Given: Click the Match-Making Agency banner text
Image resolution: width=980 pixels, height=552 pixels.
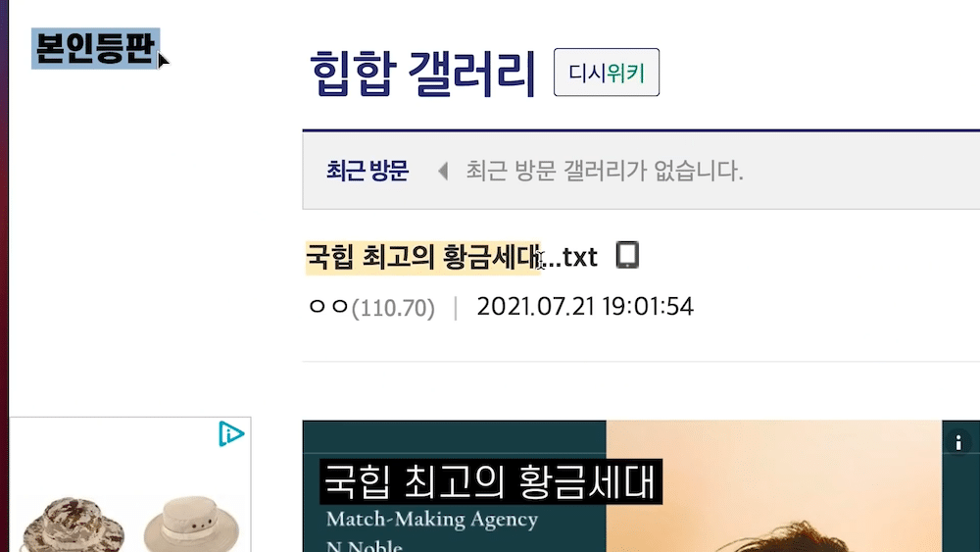Looking at the screenshot, I should [x=432, y=520].
